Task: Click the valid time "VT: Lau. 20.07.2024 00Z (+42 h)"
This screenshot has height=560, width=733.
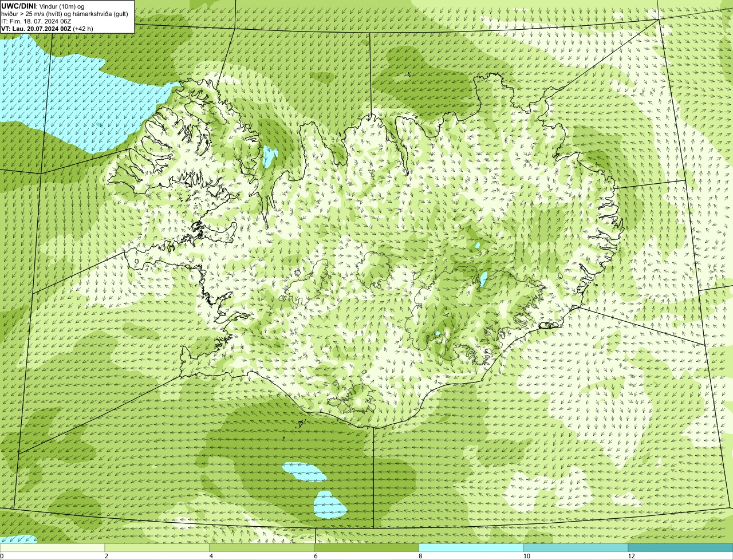Action: pyautogui.click(x=47, y=28)
